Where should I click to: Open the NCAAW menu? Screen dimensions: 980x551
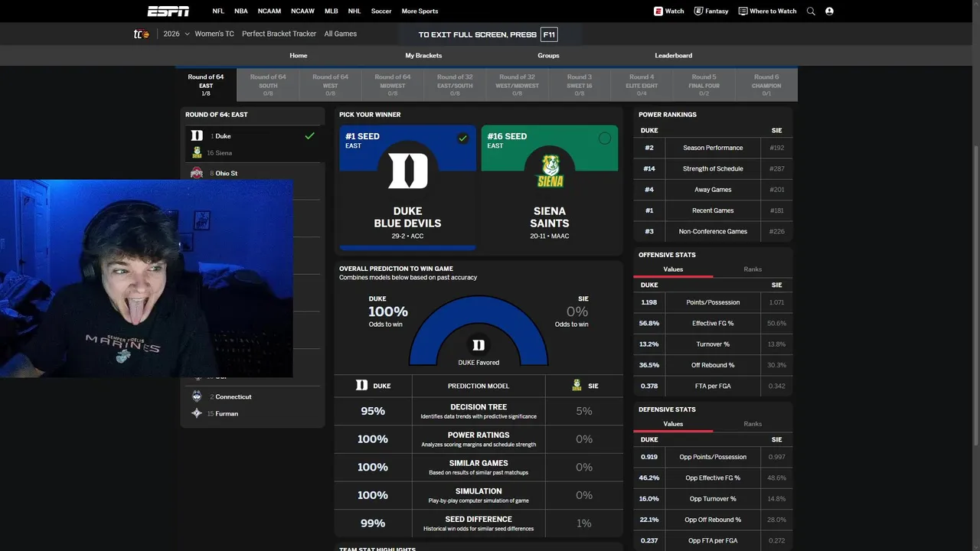click(302, 11)
